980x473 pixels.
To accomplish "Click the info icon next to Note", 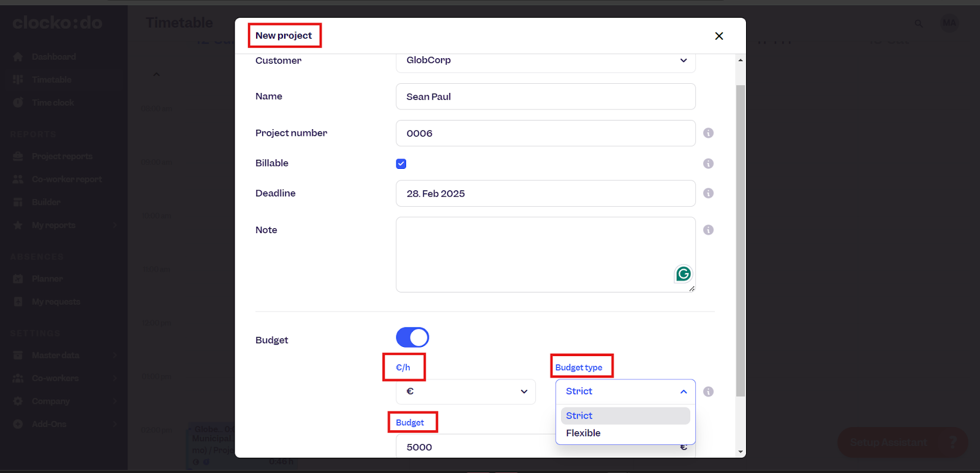I will coord(708,230).
